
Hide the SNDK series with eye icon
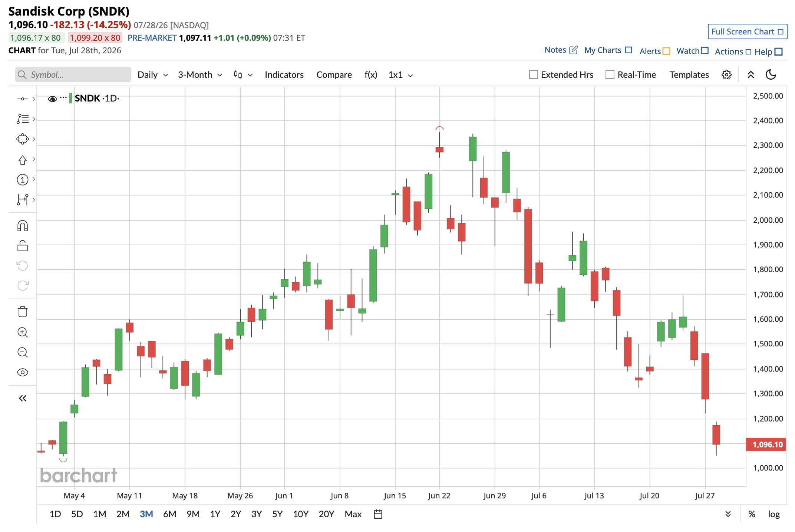pyautogui.click(x=52, y=99)
